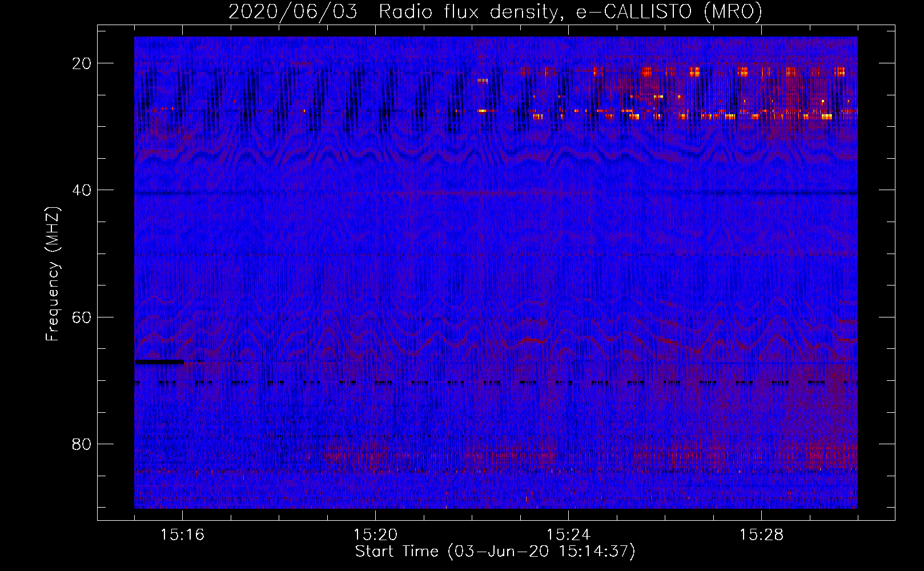Click the 80 MHz frequency tick label
Screen dimensions: 924x571
82,444
